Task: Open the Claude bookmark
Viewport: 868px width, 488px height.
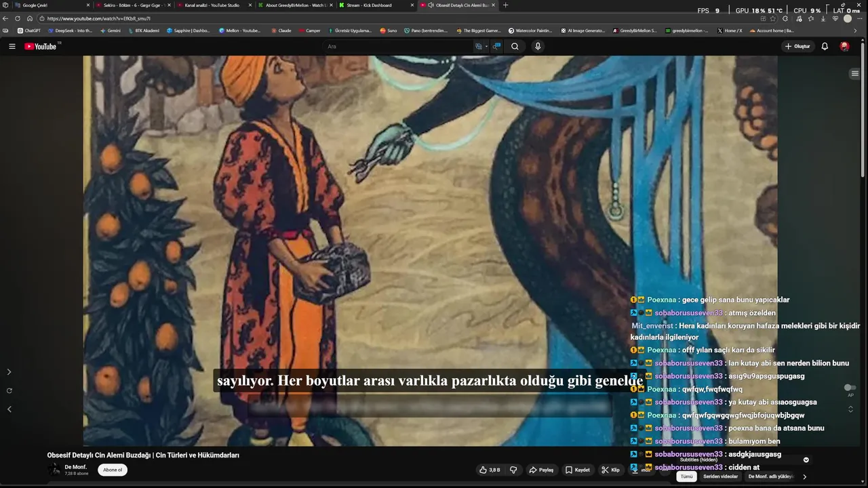Action: tap(281, 30)
